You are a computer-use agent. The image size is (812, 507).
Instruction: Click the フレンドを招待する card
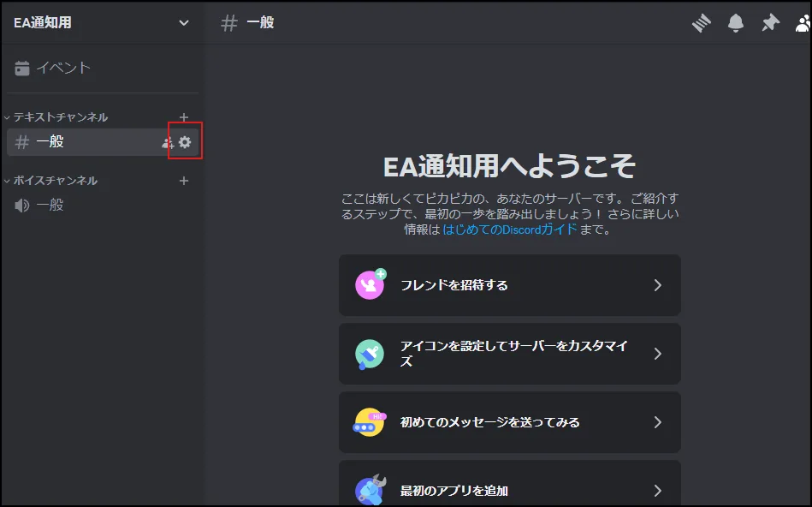coord(510,285)
